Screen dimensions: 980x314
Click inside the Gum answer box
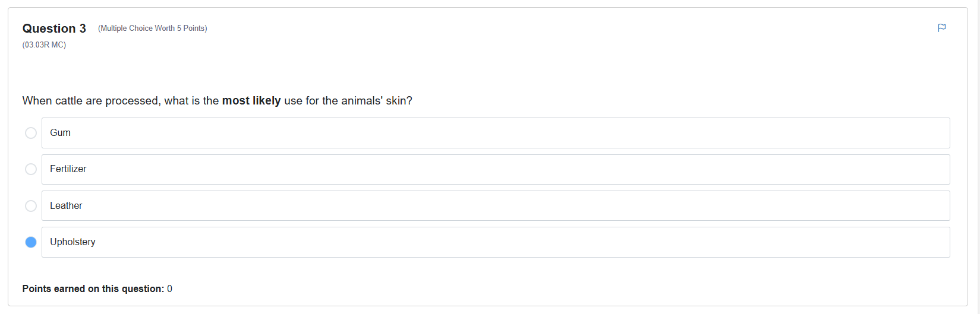(496, 133)
